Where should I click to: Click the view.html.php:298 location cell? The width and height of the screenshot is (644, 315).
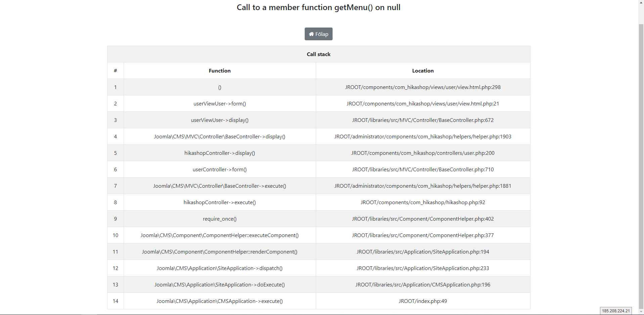tap(423, 87)
